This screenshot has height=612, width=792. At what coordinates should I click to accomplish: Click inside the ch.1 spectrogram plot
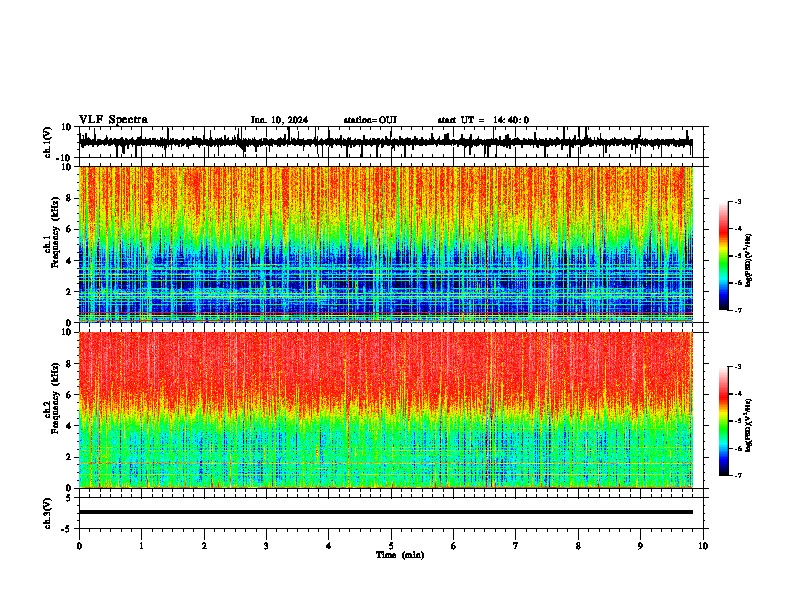386,244
